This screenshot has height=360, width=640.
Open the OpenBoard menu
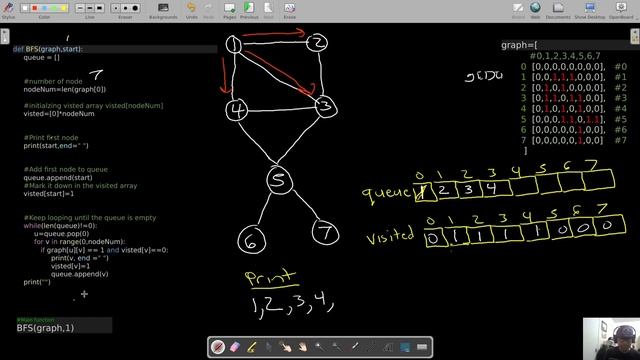pos(622,10)
